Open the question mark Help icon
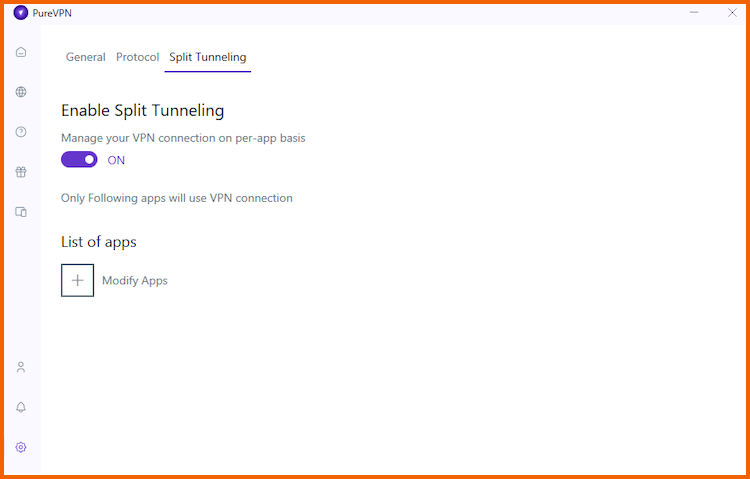 (21, 132)
